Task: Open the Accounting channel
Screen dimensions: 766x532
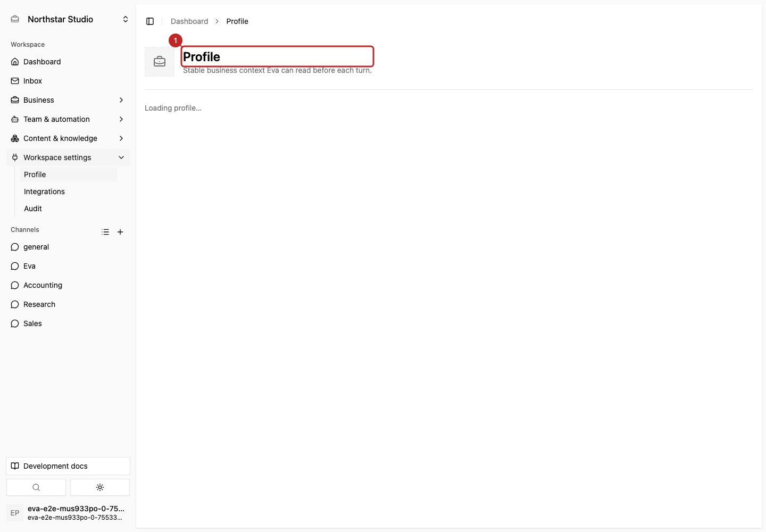Action: point(68,285)
